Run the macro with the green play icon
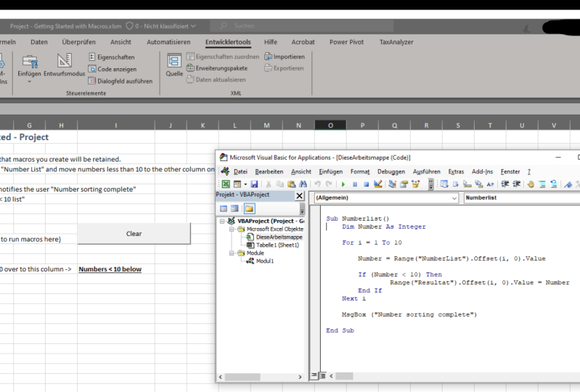 click(343, 184)
